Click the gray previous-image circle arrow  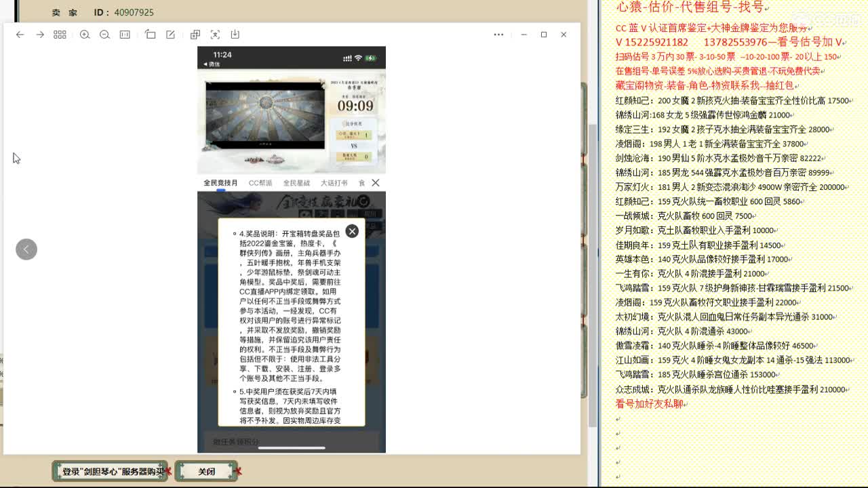pos(26,249)
